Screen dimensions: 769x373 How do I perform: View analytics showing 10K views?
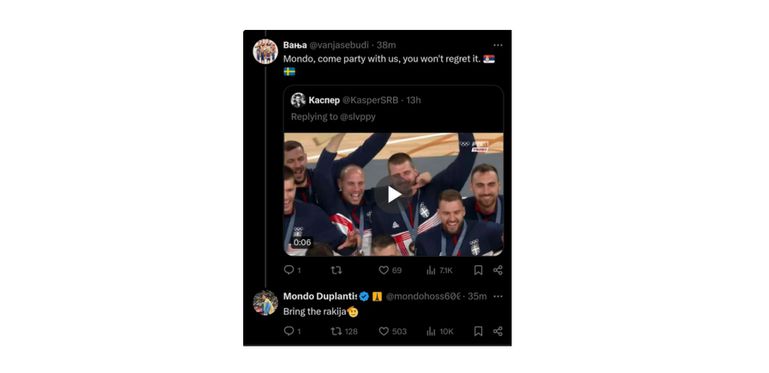coord(440,331)
